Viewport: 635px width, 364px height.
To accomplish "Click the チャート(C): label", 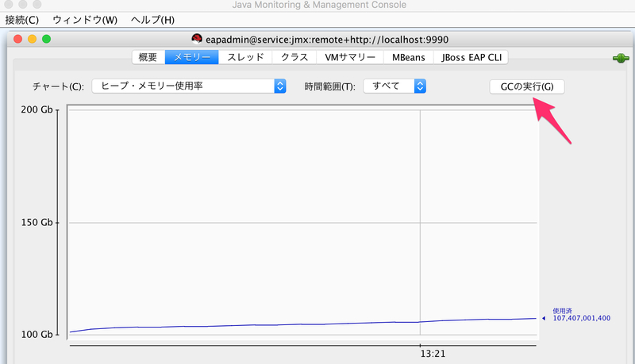I will click(58, 86).
